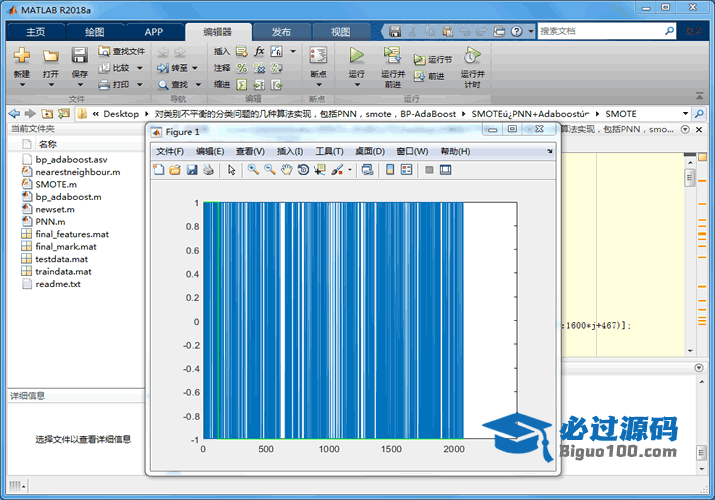Click Run and Time (运行并计时) icon
The image size is (715, 500).
click(x=472, y=55)
